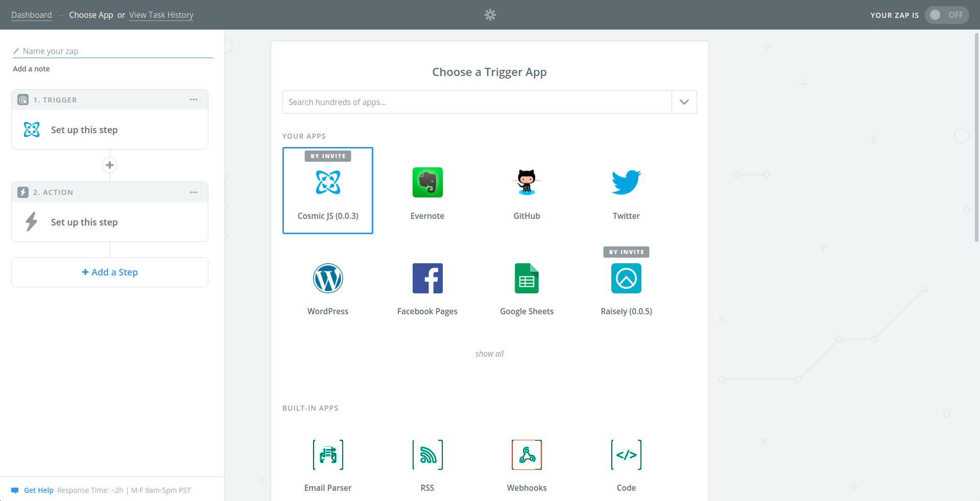Click the Webhooks label text
The image size is (980, 501).
click(527, 488)
